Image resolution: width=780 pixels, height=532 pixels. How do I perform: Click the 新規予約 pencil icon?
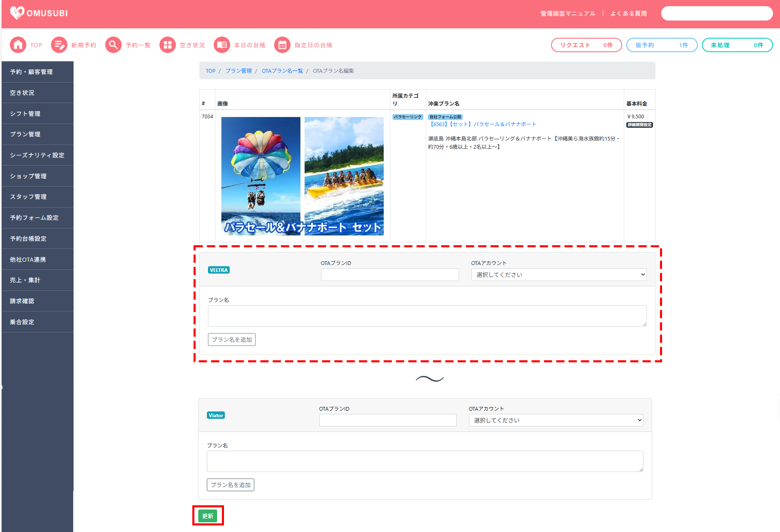pos(59,45)
